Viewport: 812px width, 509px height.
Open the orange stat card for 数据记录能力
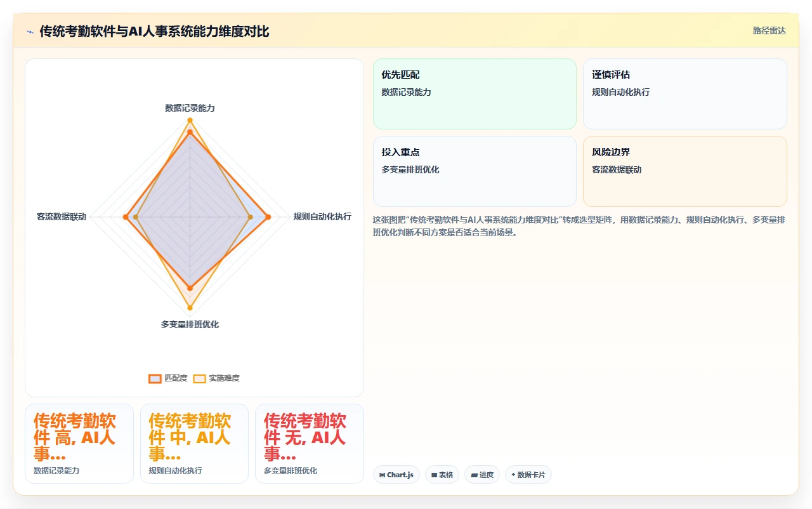79,444
